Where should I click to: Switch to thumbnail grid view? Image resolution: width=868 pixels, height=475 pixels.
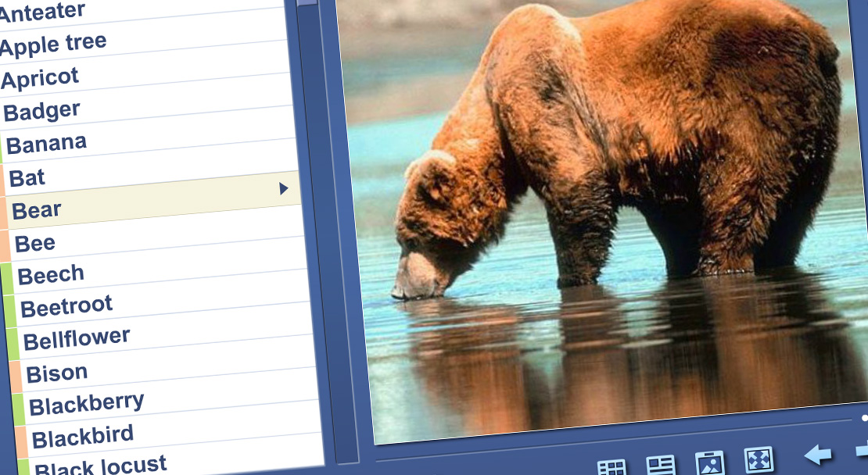(x=612, y=467)
